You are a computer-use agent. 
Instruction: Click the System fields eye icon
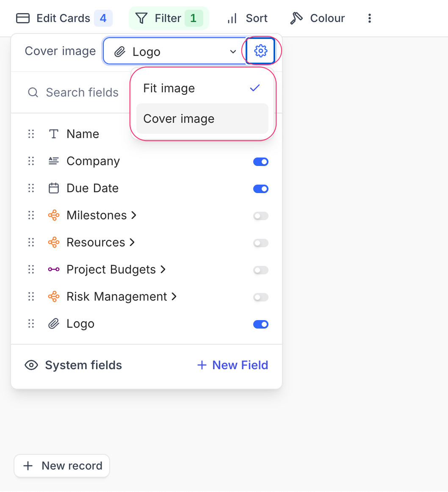coord(31,365)
